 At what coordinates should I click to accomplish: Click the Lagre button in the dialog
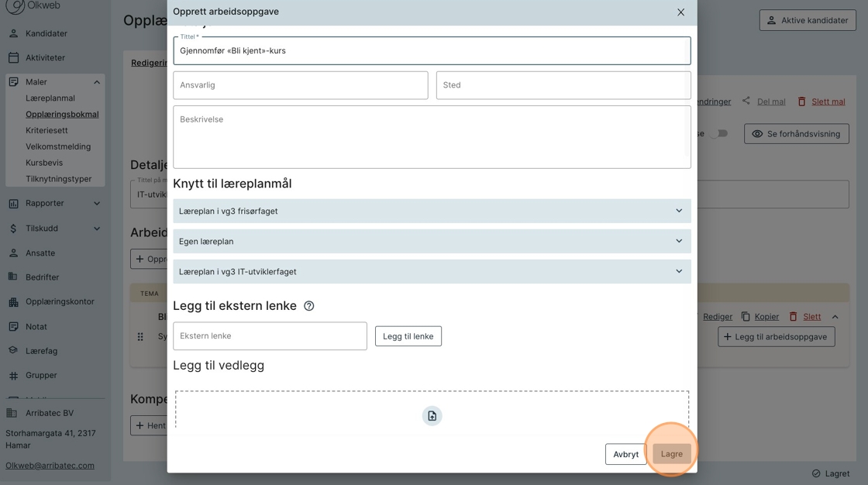coord(671,454)
